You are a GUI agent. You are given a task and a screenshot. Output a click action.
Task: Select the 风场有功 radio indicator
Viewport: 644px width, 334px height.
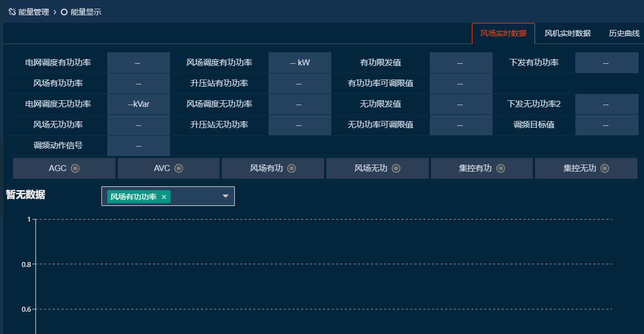[293, 168]
